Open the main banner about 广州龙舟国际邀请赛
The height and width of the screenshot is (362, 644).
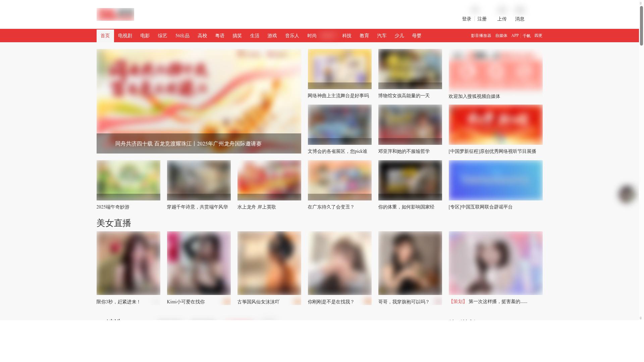199,101
